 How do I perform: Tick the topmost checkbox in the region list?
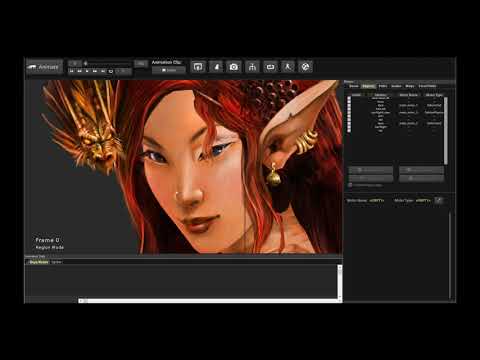[349, 98]
